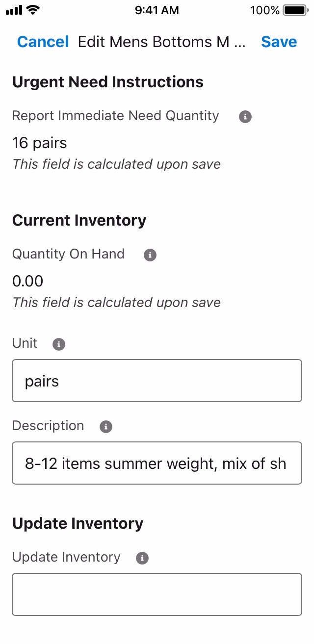Open info icon beside Report Immediate Need Quantity
Screen dimensions: 314x644
point(245,117)
